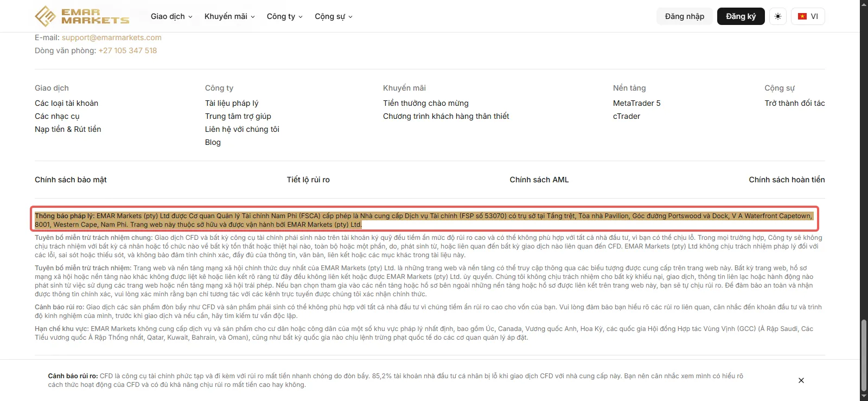
Task: Click the EMAR Markets logo
Action: pyautogui.click(x=82, y=16)
